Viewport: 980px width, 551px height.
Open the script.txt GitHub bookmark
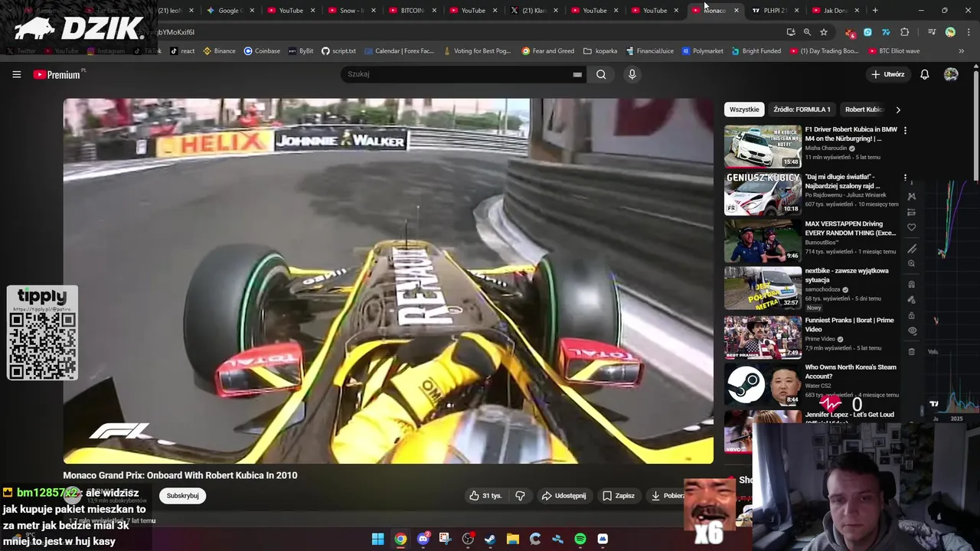(338, 51)
